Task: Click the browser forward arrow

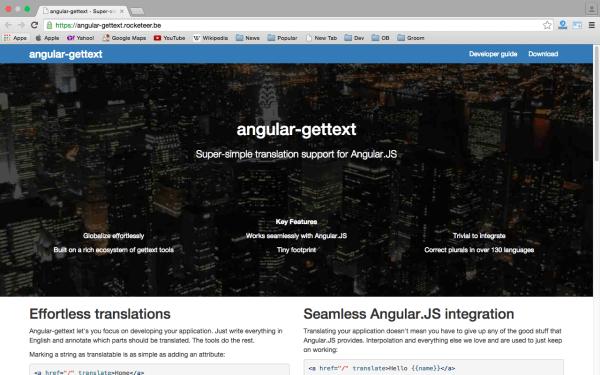Action: click(21, 25)
